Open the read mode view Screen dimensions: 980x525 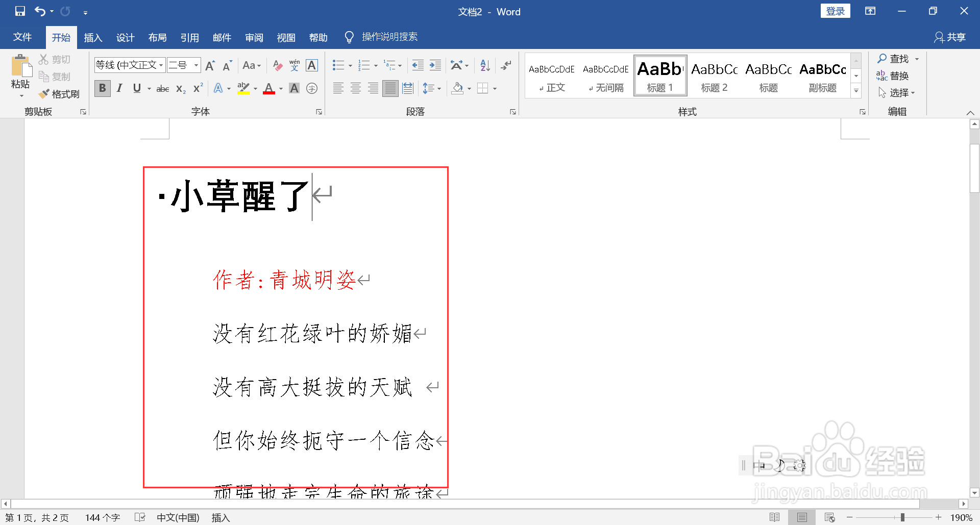tap(774, 517)
